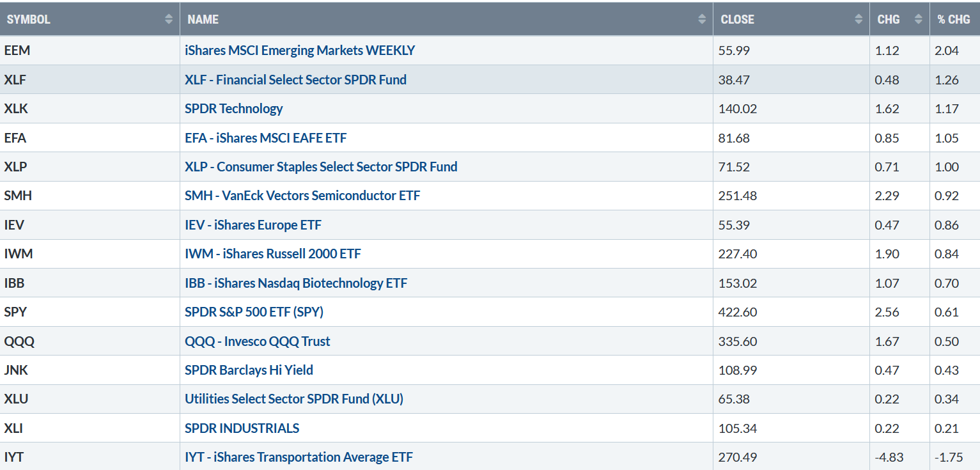Click IYT change value -4.83

point(889,457)
